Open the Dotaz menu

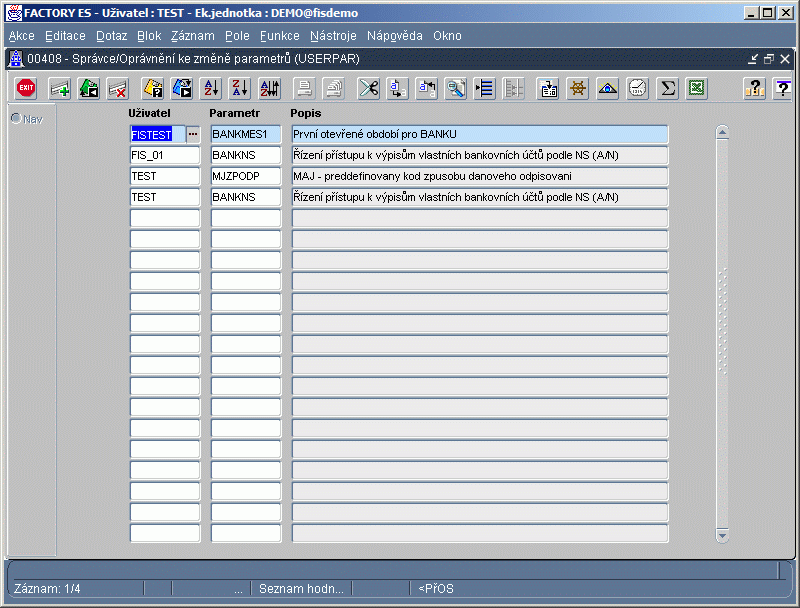coord(112,36)
